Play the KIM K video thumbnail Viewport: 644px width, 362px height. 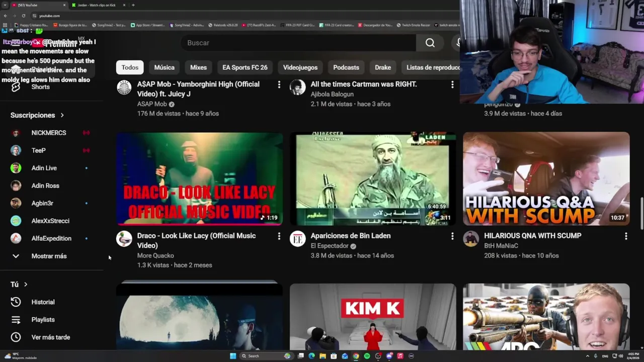pyautogui.click(x=373, y=317)
